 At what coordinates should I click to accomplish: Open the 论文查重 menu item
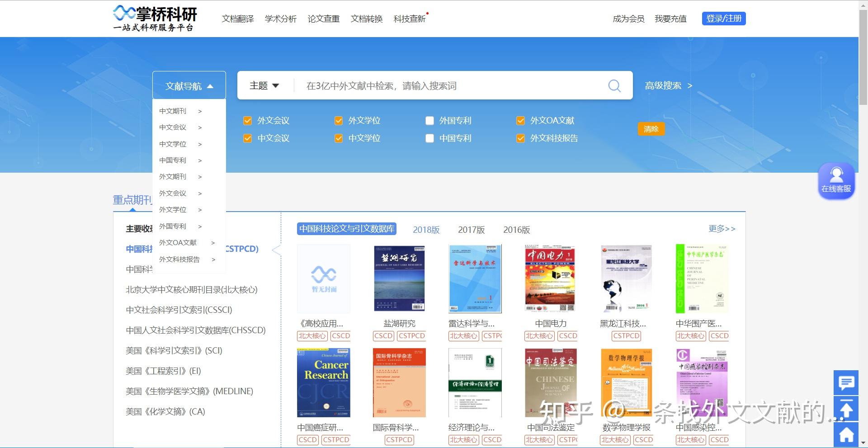click(324, 19)
